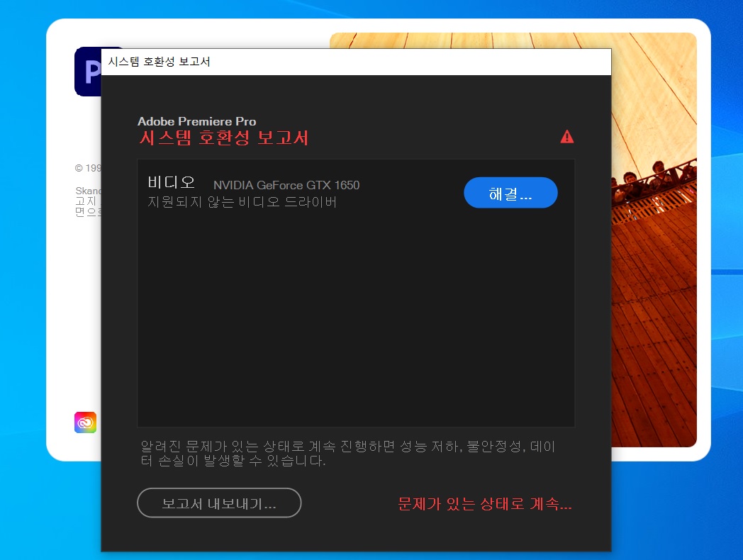The width and height of the screenshot is (743, 560).
Task: Click the 지원되지 않는 비디오 드라이버 message
Action: [242, 202]
